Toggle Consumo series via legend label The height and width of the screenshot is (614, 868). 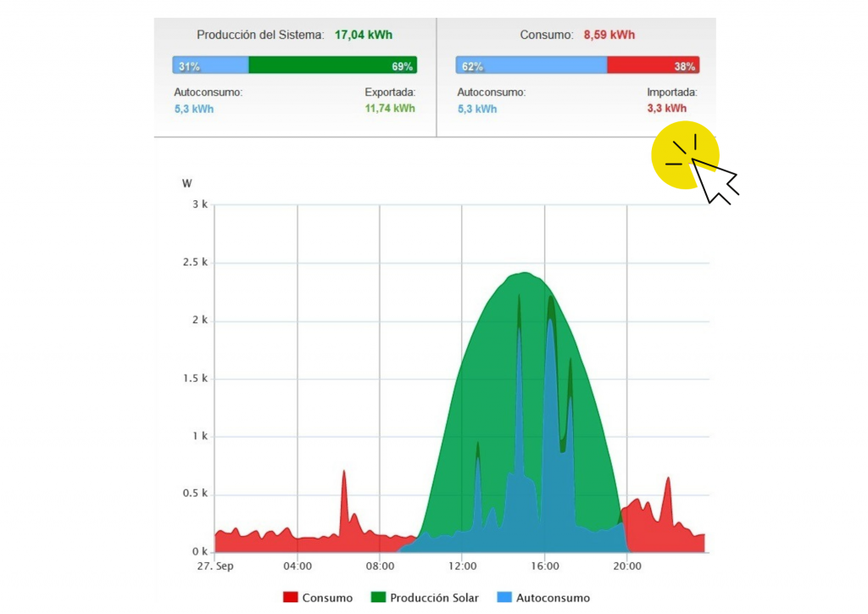327,598
